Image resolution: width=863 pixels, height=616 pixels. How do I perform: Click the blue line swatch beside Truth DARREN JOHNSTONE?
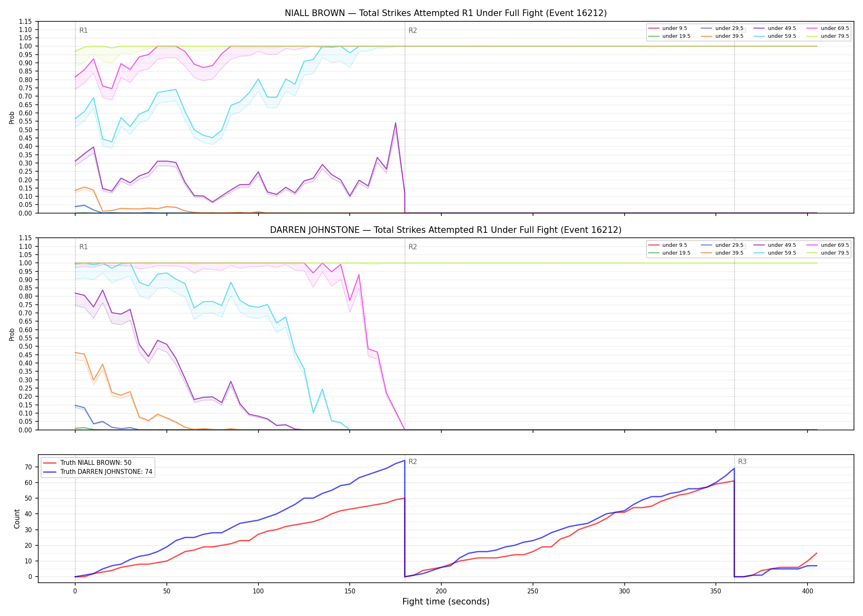[x=50, y=472]
